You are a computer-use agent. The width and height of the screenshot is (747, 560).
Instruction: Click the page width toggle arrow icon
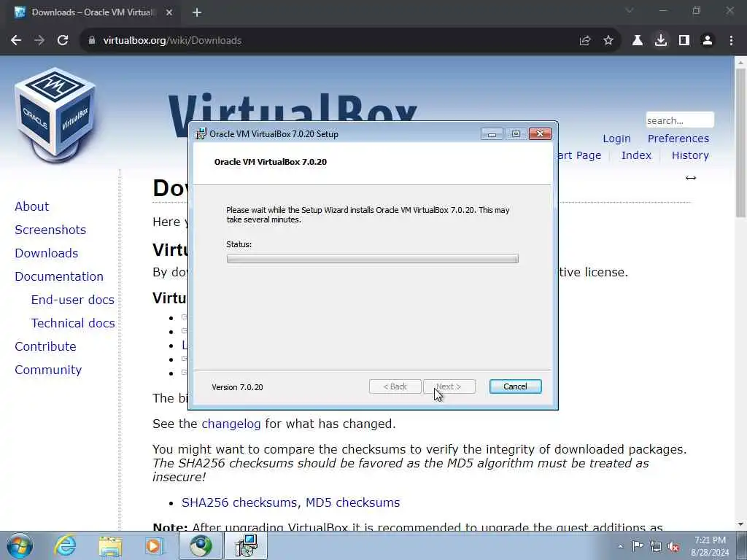[691, 178]
